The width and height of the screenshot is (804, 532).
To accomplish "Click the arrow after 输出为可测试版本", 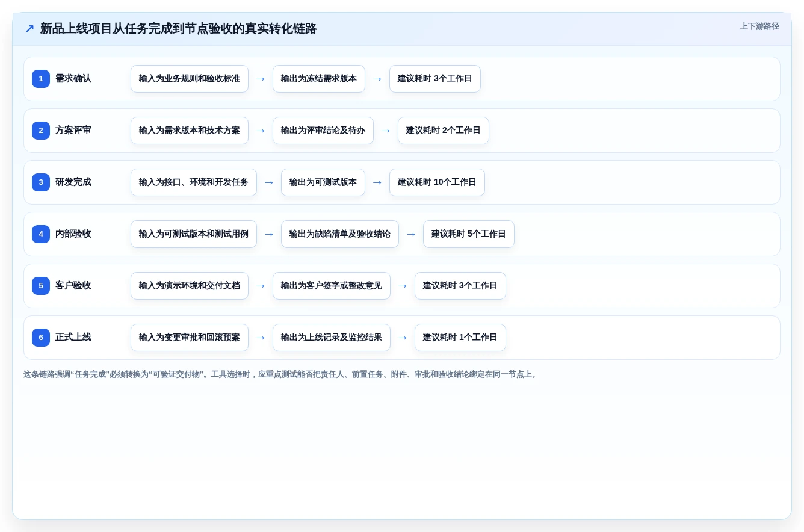I will [x=377, y=182].
